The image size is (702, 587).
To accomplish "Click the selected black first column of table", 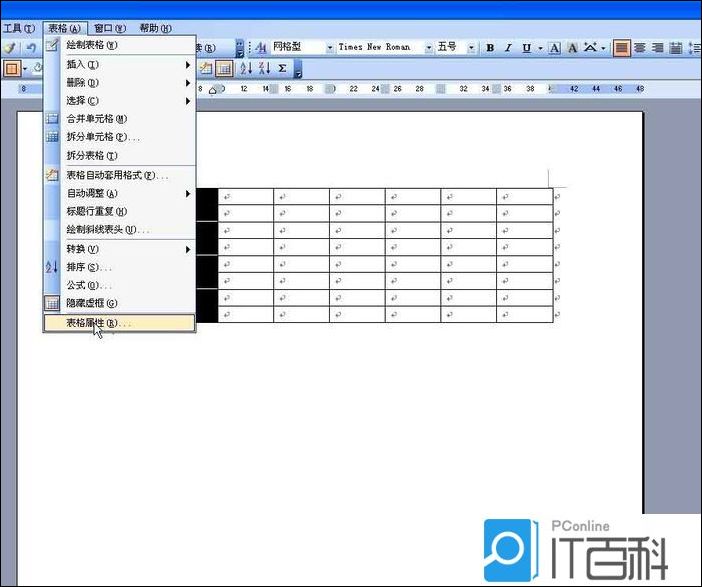I will (x=207, y=255).
